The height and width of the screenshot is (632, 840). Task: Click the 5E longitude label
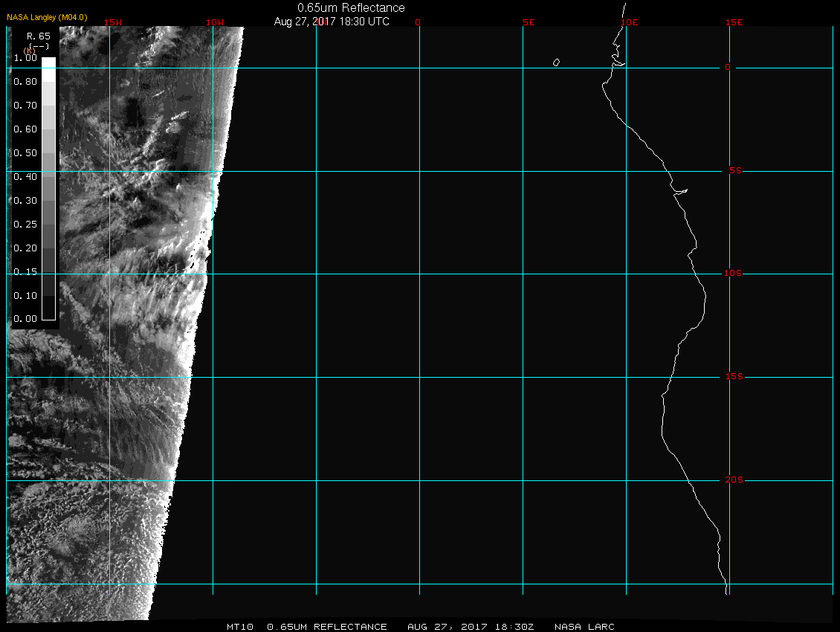click(x=529, y=22)
